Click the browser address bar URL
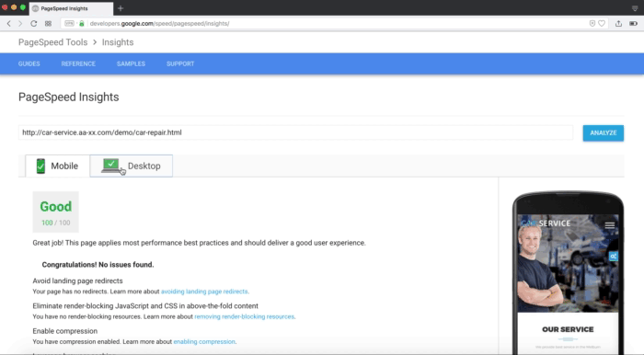This screenshot has width=644, height=355. (159, 23)
